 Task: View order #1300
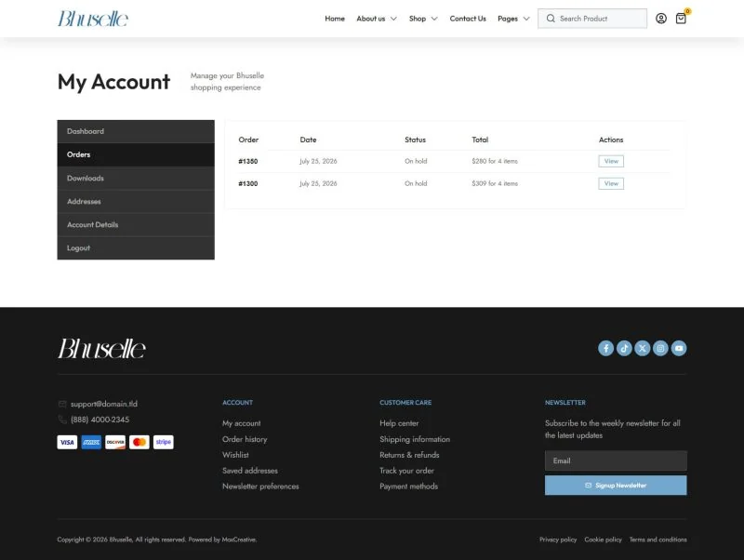click(x=611, y=183)
